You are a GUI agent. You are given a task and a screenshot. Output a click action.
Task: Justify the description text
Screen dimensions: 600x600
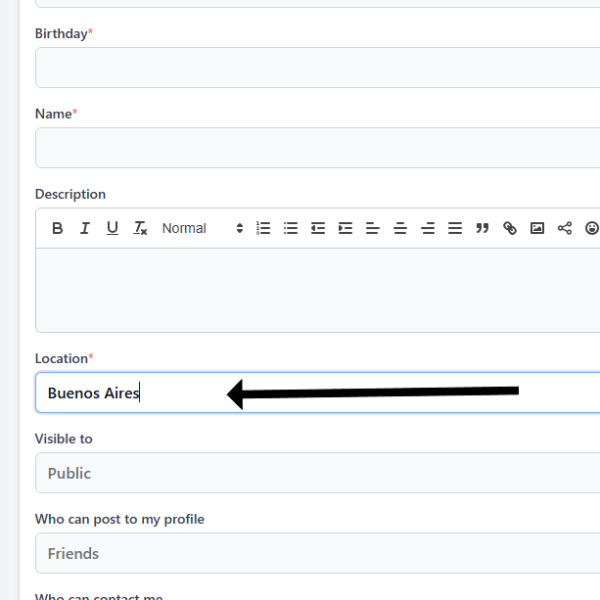click(455, 228)
